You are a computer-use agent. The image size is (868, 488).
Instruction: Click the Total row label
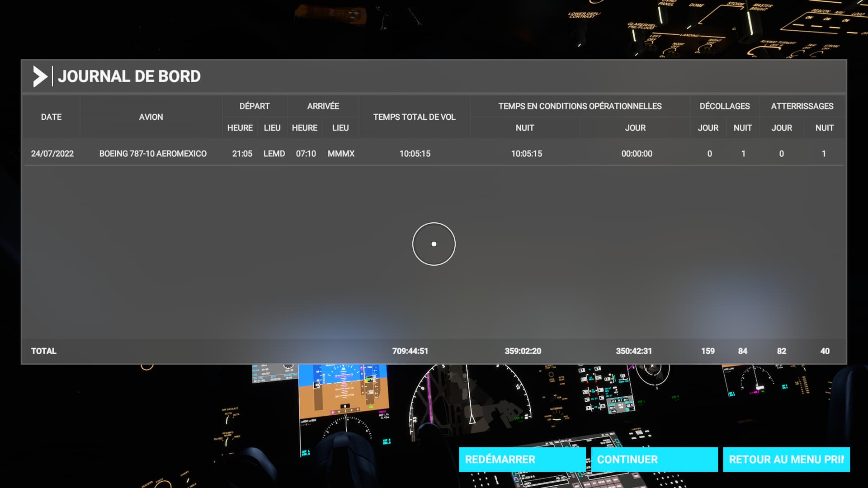43,351
